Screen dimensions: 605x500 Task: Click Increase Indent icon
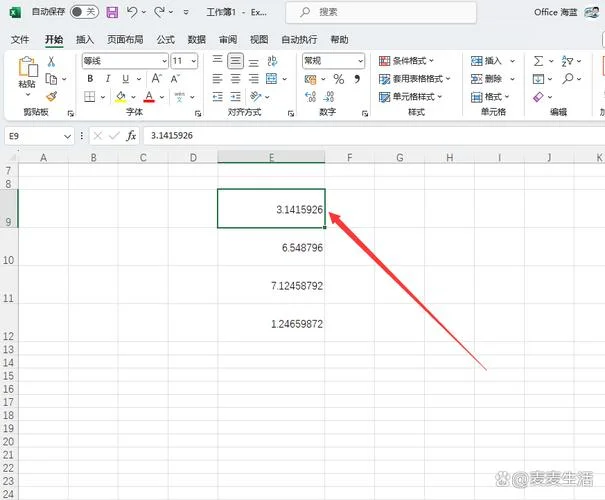pos(235,96)
